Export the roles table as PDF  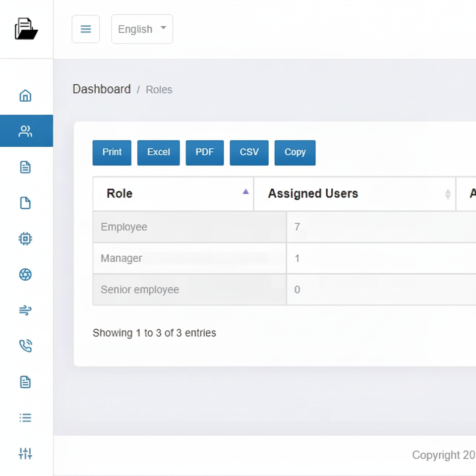204,152
